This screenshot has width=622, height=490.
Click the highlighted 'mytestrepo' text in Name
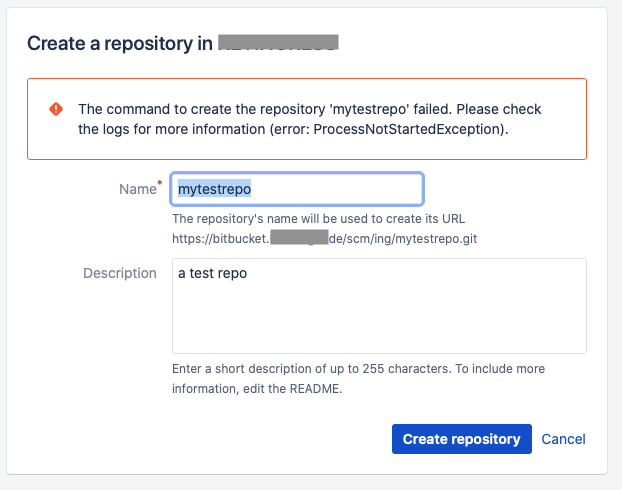214,189
